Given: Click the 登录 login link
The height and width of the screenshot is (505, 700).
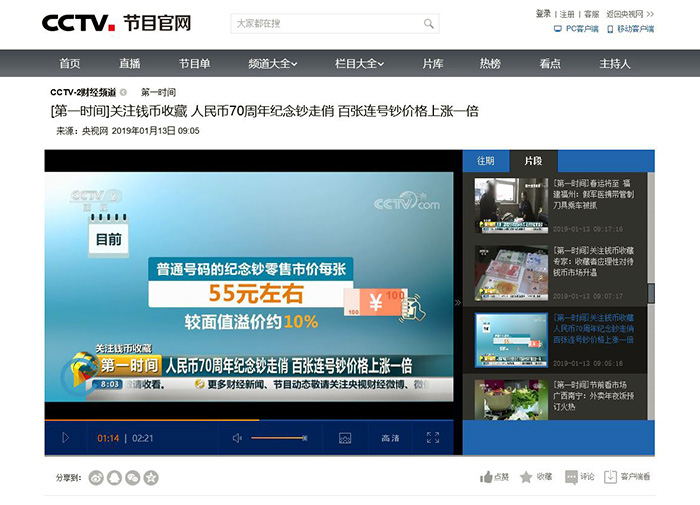Looking at the screenshot, I should pos(543,14).
